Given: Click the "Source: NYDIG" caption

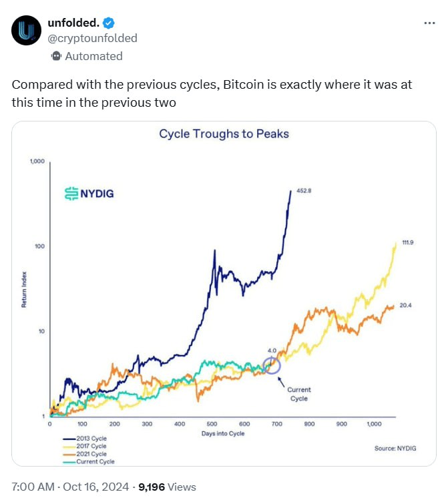Looking at the screenshot, I should 395,448.
